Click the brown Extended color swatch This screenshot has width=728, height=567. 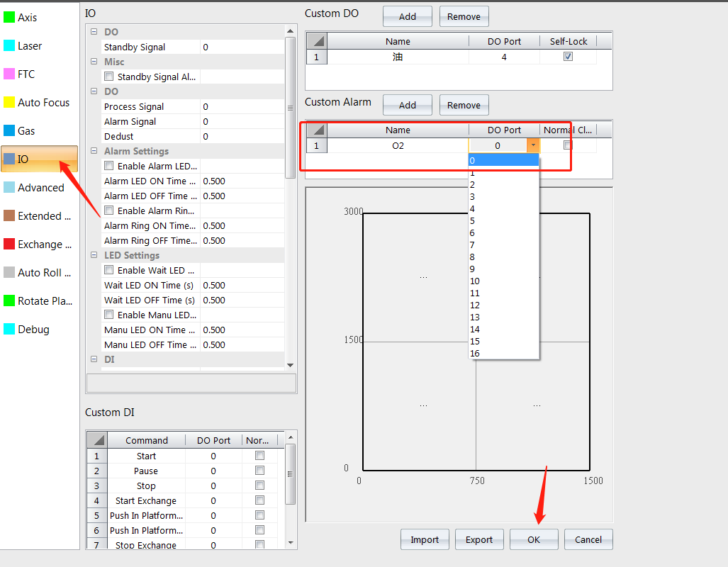(9, 215)
